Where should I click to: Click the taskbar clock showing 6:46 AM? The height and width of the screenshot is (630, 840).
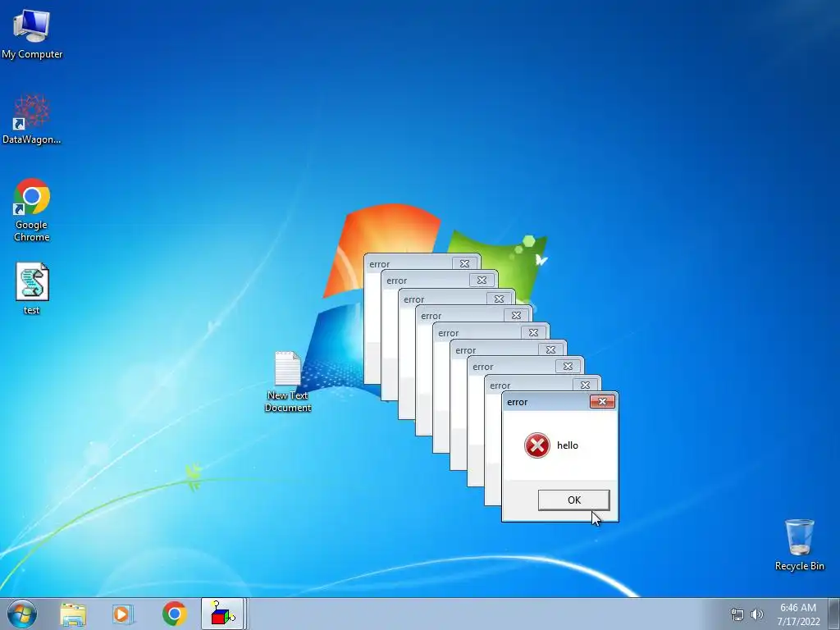[x=799, y=614]
